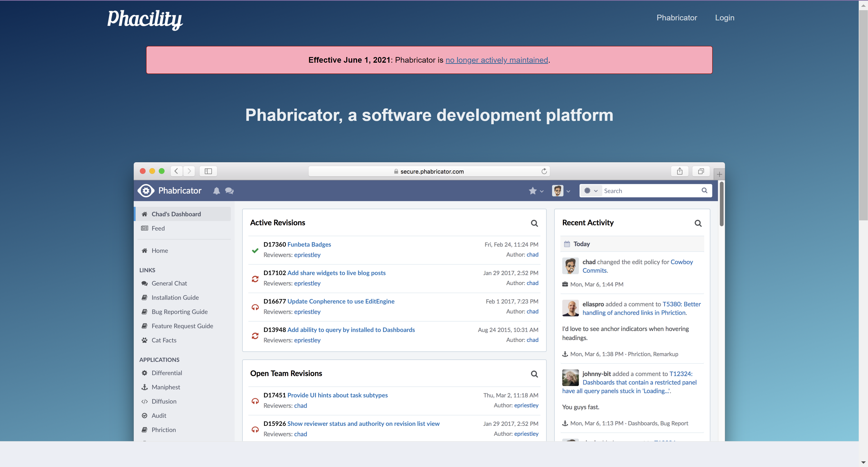868x467 pixels.
Task: Expand the star favorites dropdown
Action: 536,191
